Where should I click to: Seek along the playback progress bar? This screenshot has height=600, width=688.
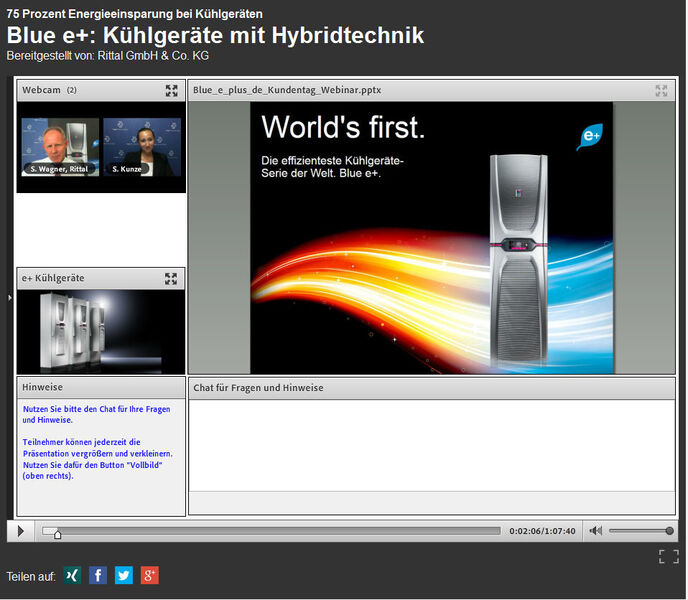click(271, 531)
